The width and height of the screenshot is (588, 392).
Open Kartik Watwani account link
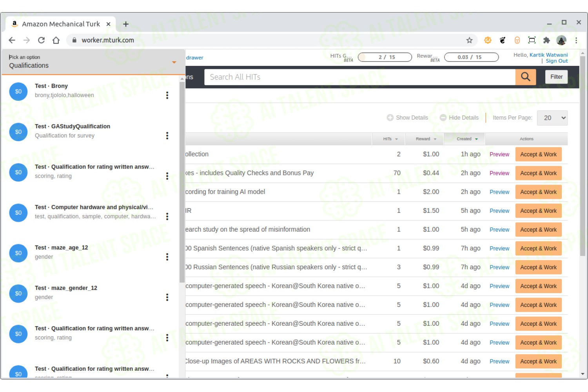[548, 55]
